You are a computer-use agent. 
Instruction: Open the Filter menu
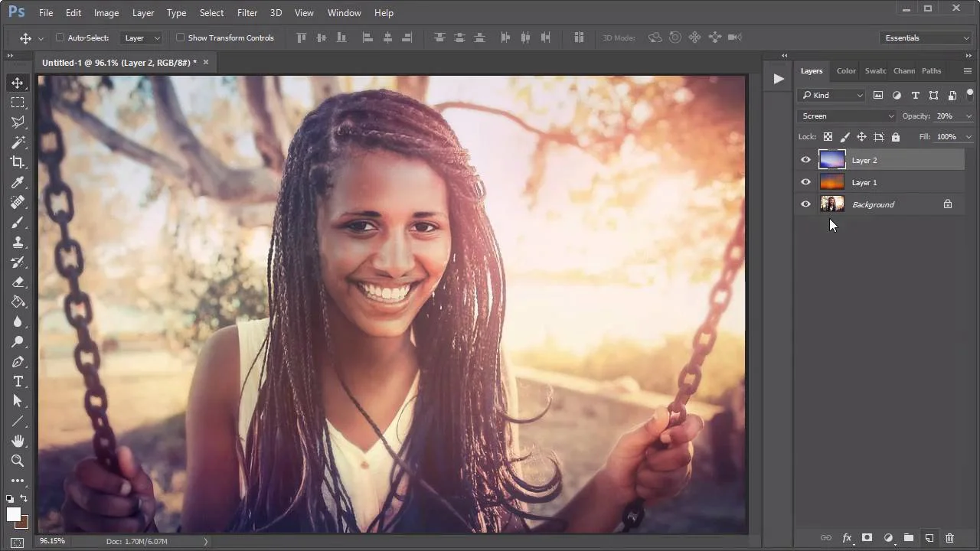(247, 13)
